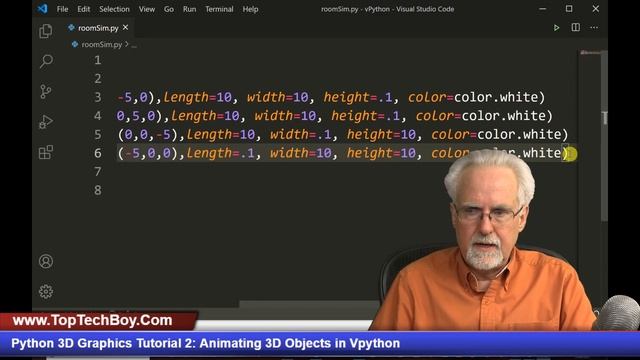
Task: Open the Go menu
Action: (x=169, y=9)
